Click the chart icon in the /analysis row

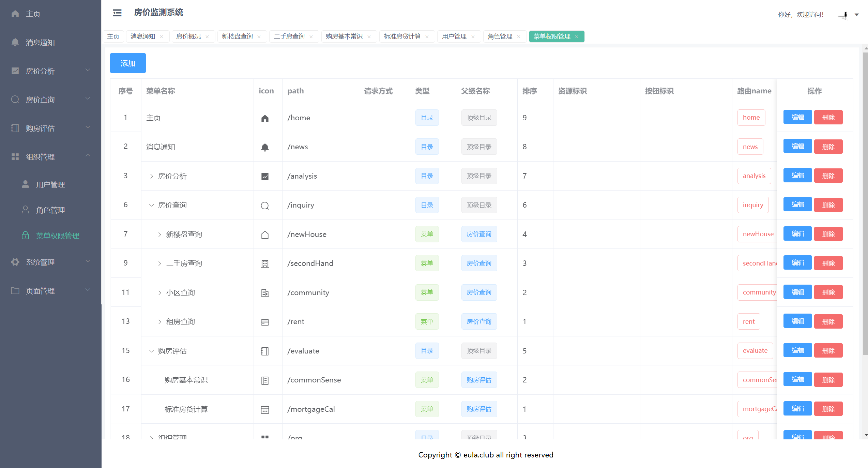pos(265,176)
